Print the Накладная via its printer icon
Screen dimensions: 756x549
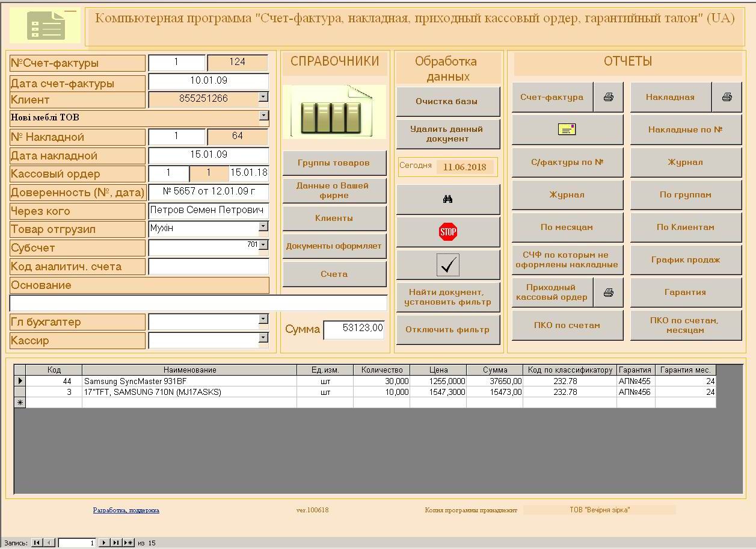(727, 97)
